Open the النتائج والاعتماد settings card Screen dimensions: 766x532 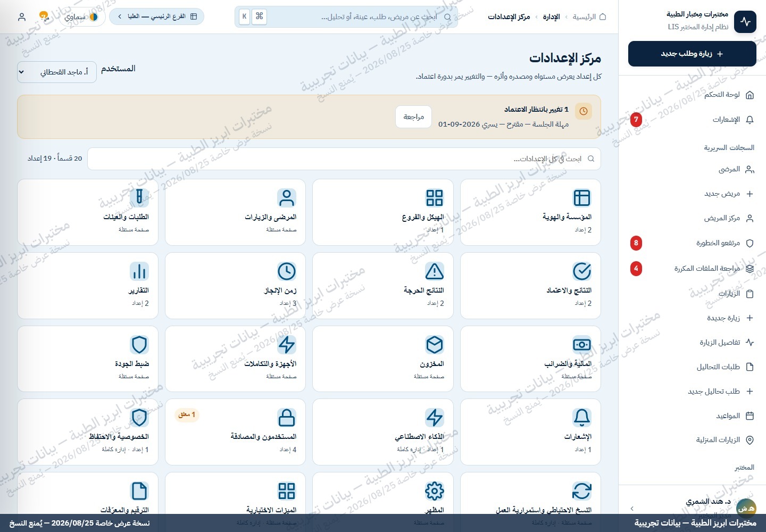(530, 286)
